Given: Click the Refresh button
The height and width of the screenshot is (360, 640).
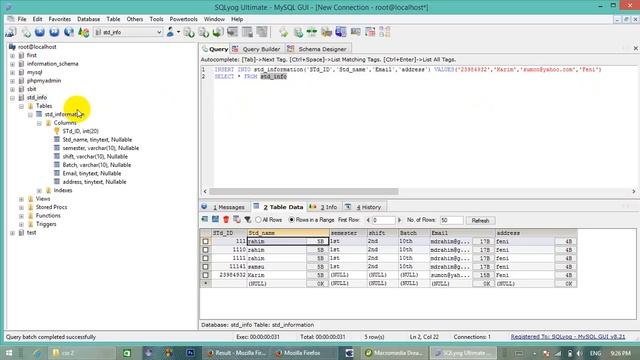Looking at the screenshot, I should click(480, 220).
